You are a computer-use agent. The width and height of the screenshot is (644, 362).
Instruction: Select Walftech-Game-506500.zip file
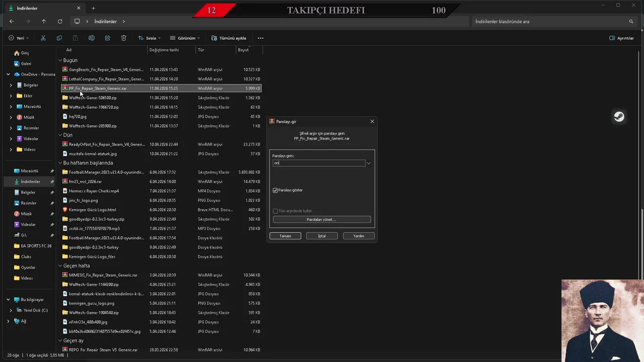point(161,98)
